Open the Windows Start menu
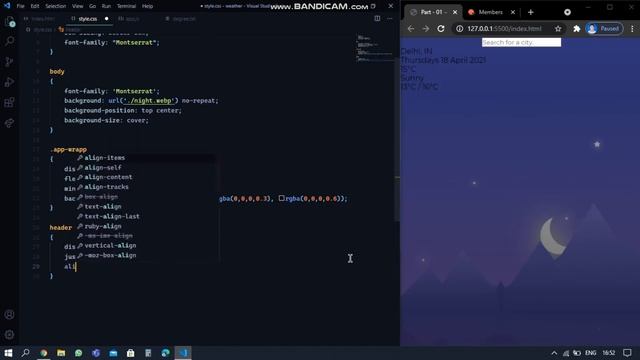Viewport: 640px width, 360px height. [8, 353]
